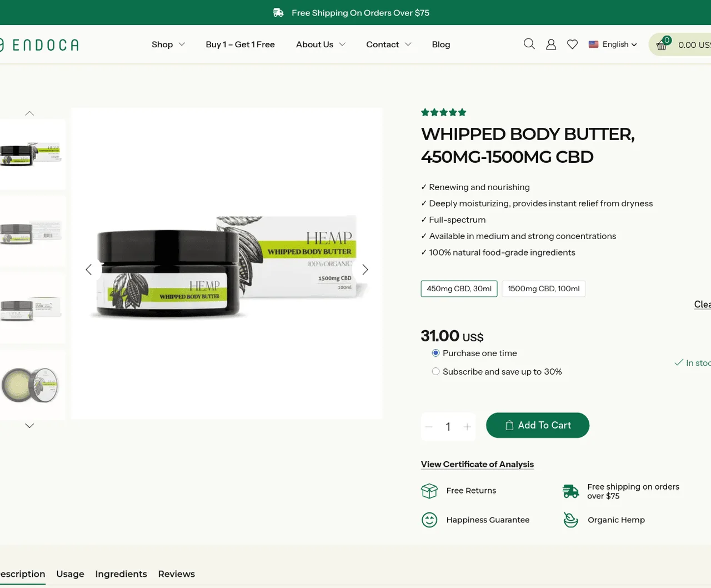Screen dimensions: 711x588
Task: Show previous product image arrow
Action: click(x=89, y=270)
